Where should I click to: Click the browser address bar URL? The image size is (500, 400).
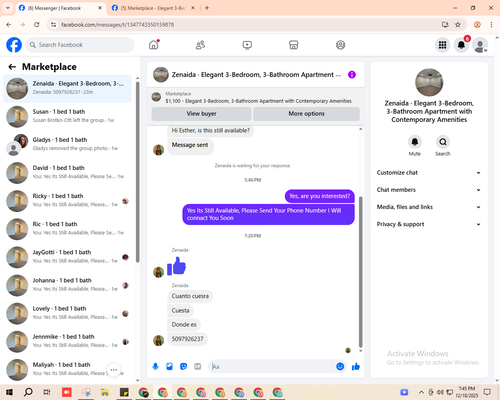point(117,25)
